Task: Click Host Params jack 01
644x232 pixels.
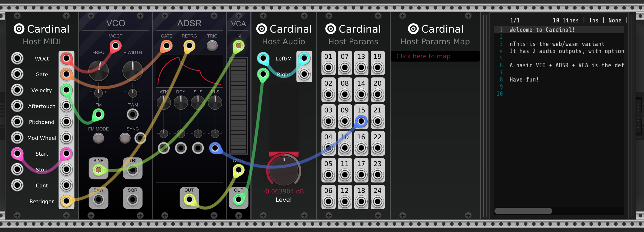Action: [328, 67]
